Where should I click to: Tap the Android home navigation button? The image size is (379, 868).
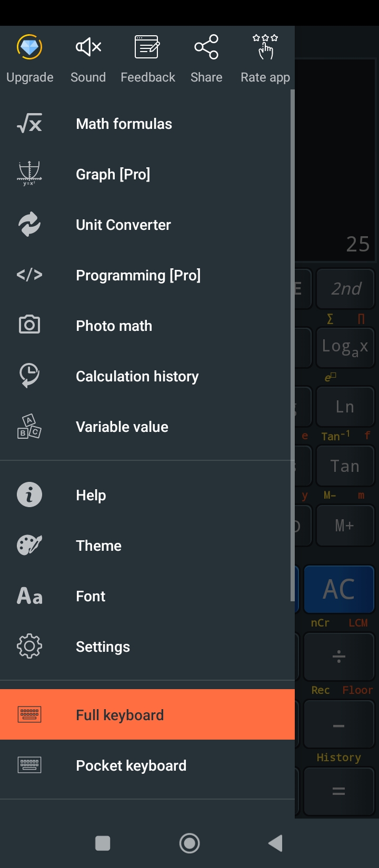(x=189, y=843)
